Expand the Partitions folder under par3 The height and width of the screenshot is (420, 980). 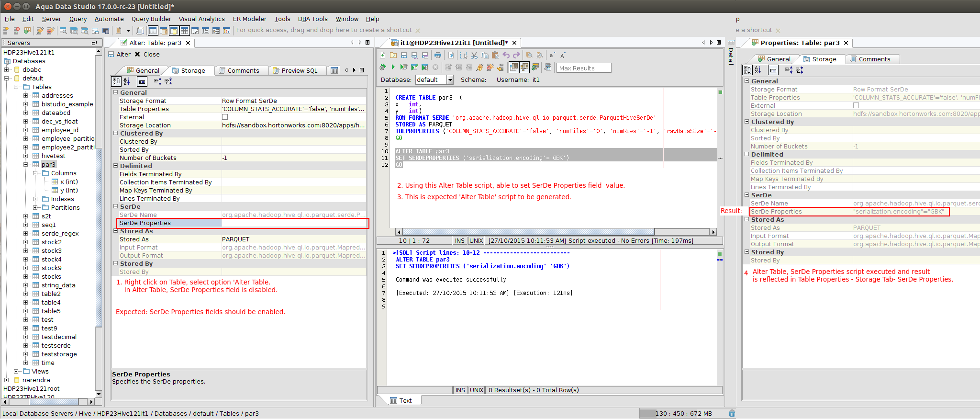35,208
